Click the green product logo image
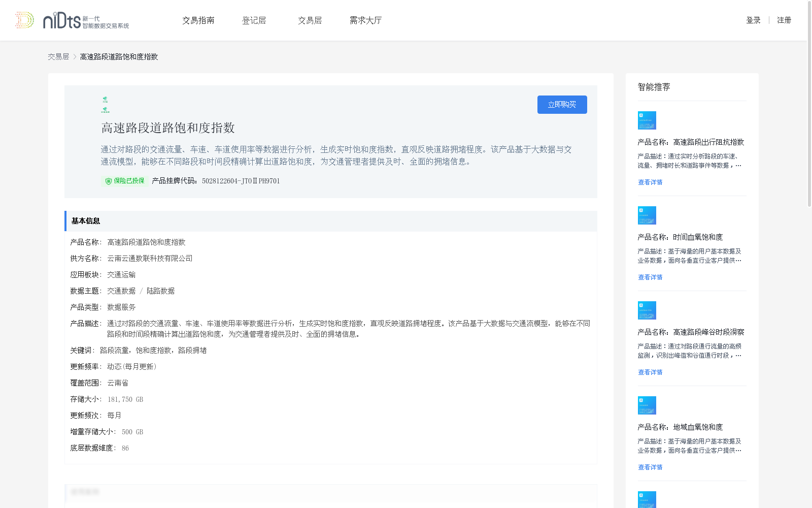This screenshot has width=812, height=508. click(105, 105)
